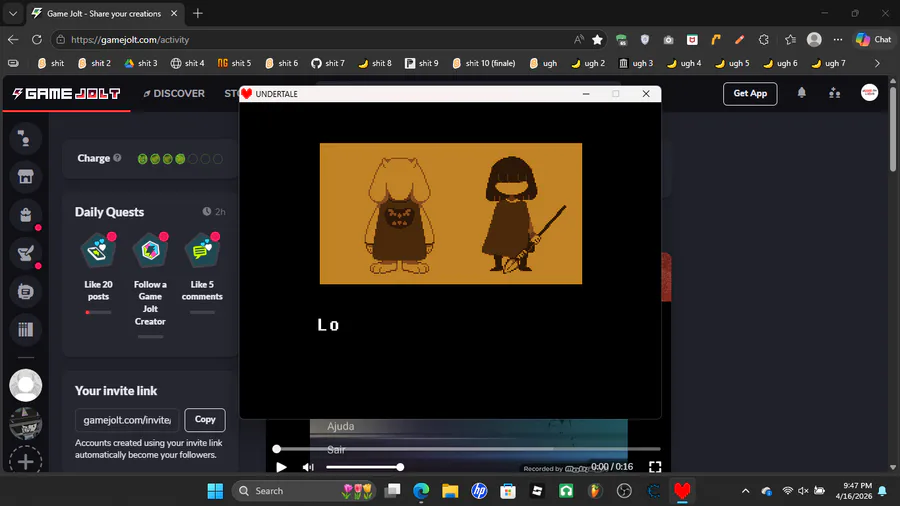Open a new browser tab
The height and width of the screenshot is (506, 900).
(198, 13)
